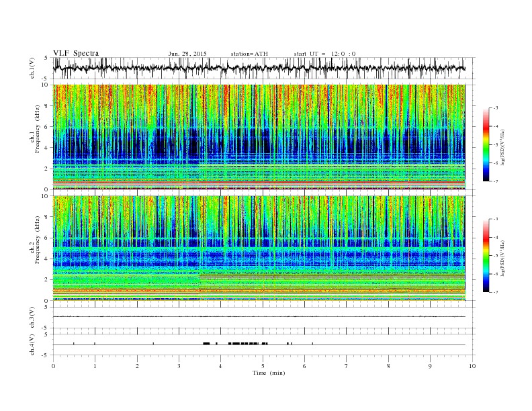Click the ch.4 pulse marker near minute 1
The image size is (532, 411).
point(95,344)
